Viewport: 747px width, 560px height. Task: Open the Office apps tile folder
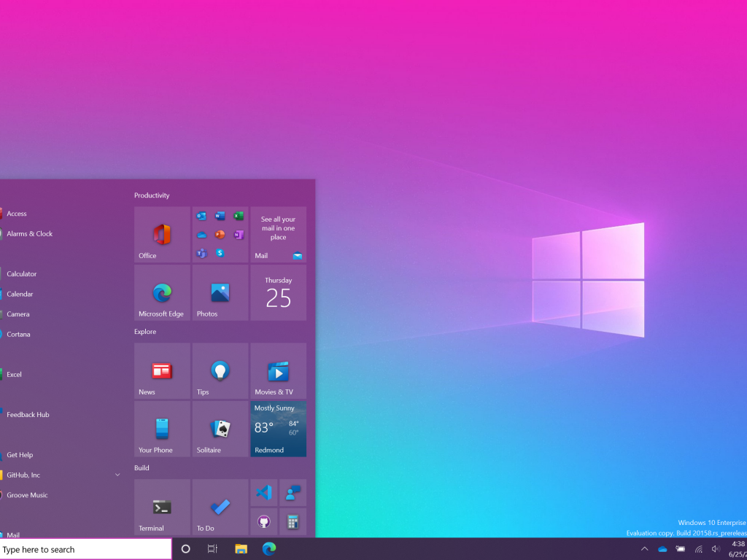pyautogui.click(x=220, y=234)
